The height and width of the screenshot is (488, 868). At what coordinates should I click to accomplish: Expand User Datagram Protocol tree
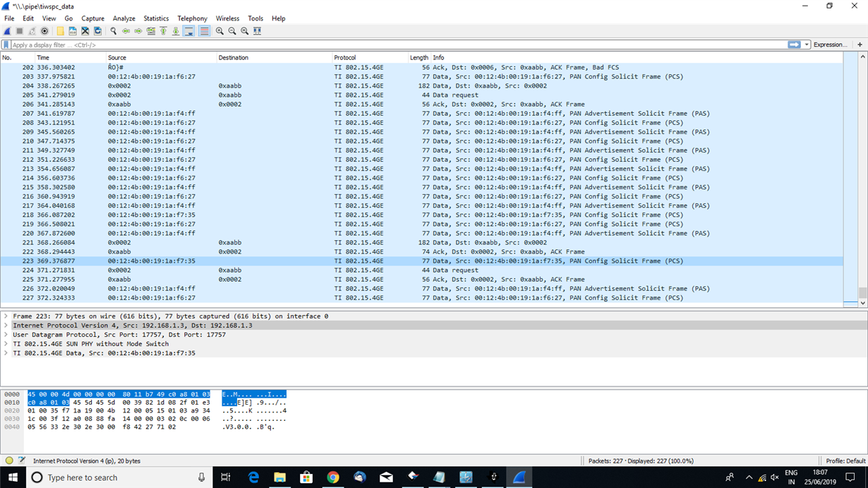pyautogui.click(x=6, y=335)
